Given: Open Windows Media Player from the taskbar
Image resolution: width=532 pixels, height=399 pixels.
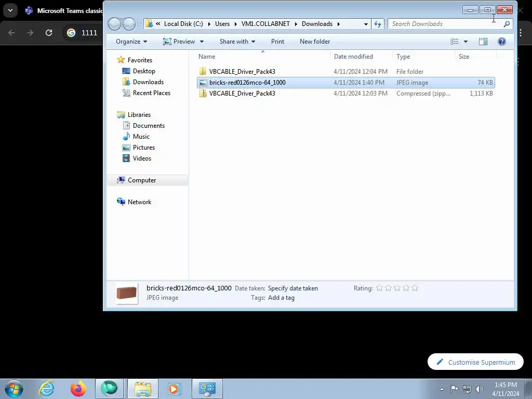Looking at the screenshot, I should pos(175,389).
